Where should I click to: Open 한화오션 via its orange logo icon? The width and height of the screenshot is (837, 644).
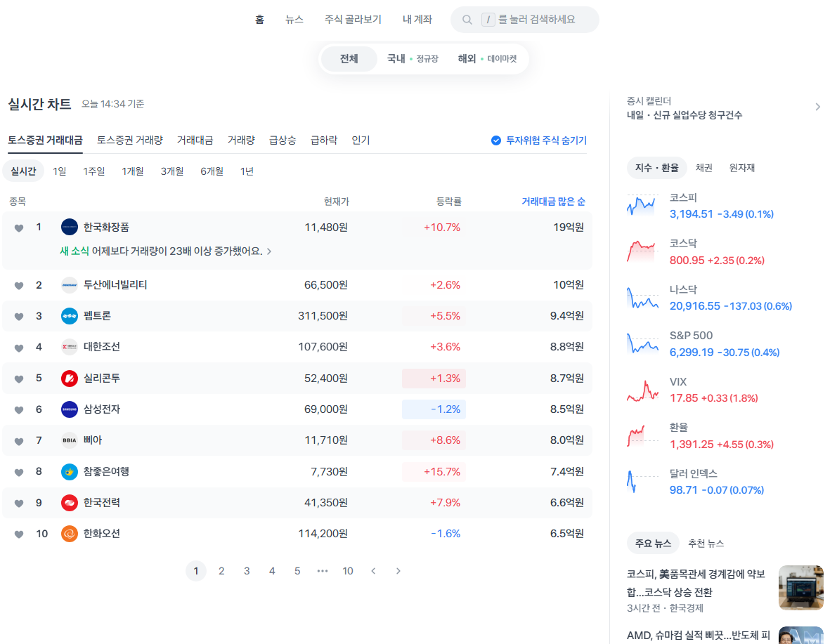pos(70,534)
